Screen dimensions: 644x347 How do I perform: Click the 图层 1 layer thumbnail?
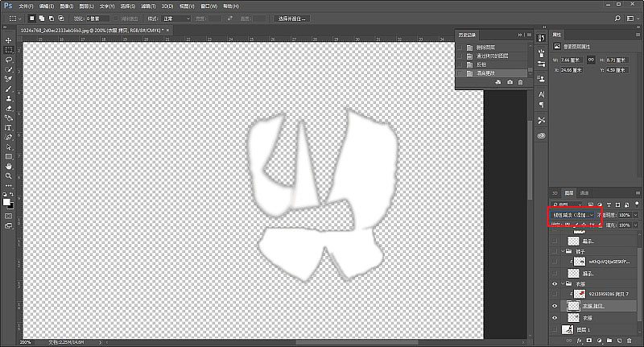(568, 329)
